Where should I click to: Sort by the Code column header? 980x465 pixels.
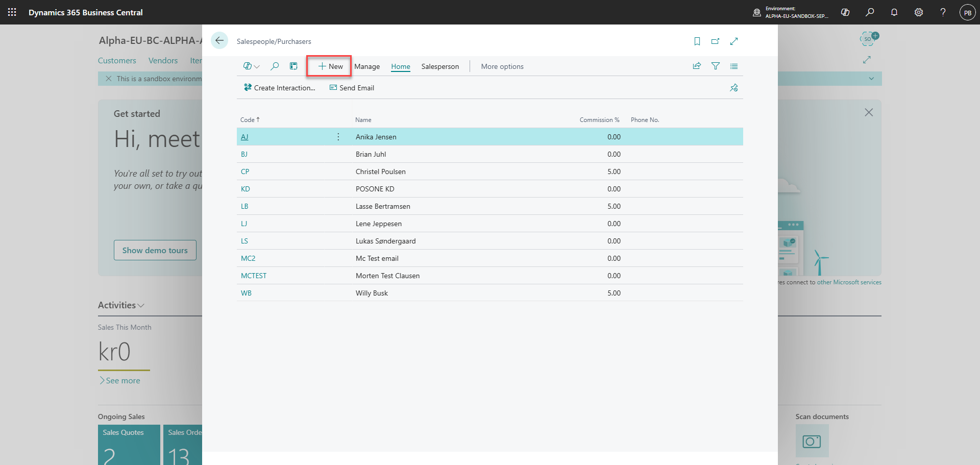[250, 120]
